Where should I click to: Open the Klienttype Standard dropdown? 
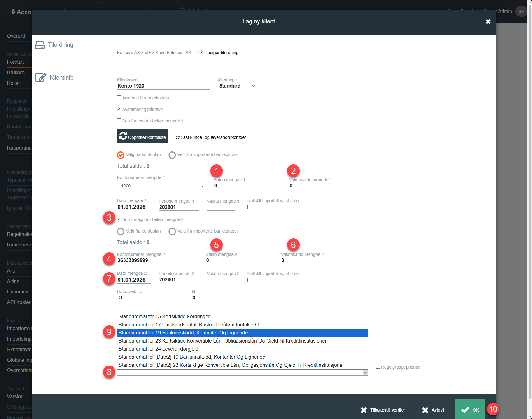click(237, 86)
